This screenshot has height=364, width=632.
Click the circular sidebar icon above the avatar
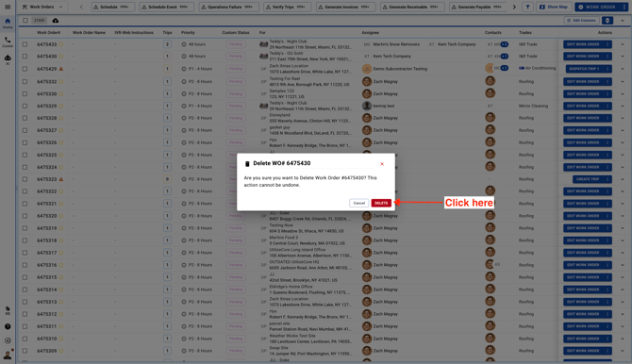tap(8, 340)
